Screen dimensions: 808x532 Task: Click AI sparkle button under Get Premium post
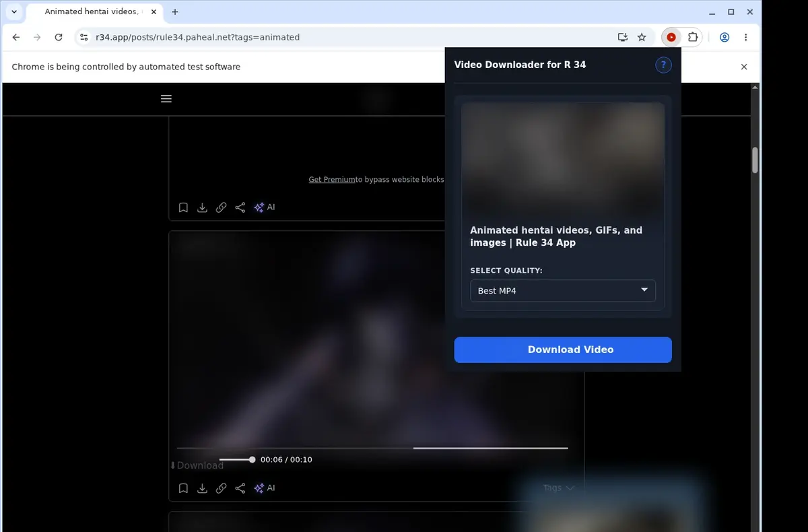point(264,207)
